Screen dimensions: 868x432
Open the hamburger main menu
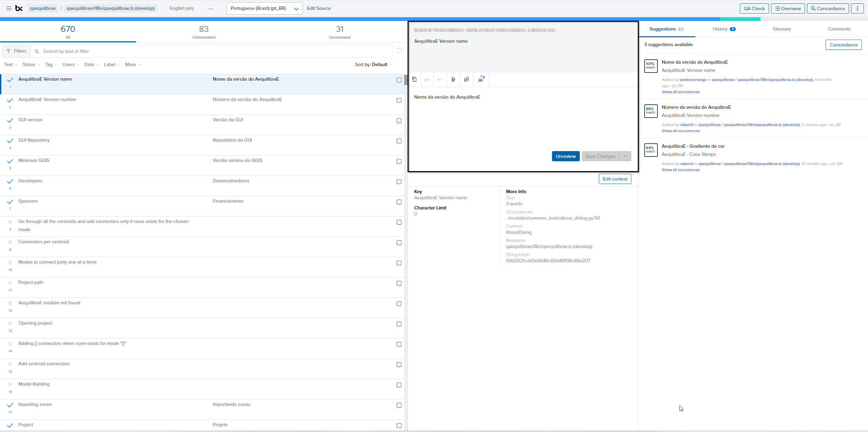(x=9, y=8)
